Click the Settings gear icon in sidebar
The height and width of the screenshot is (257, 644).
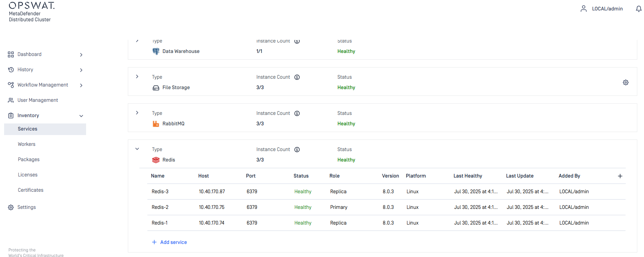(x=11, y=207)
